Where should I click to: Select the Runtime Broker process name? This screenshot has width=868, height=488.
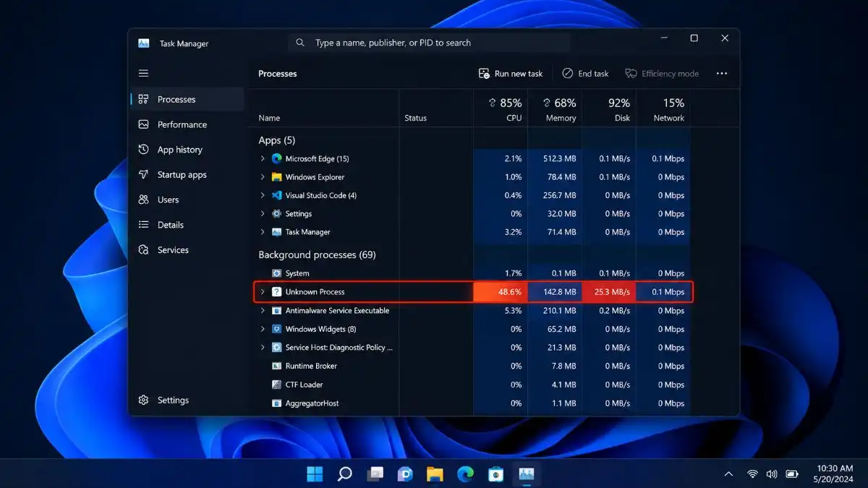pyautogui.click(x=311, y=366)
